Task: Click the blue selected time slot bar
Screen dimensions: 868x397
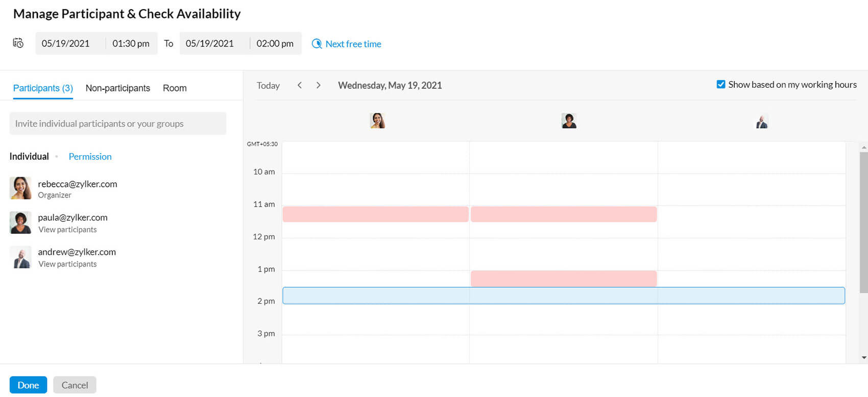Action: [x=564, y=295]
